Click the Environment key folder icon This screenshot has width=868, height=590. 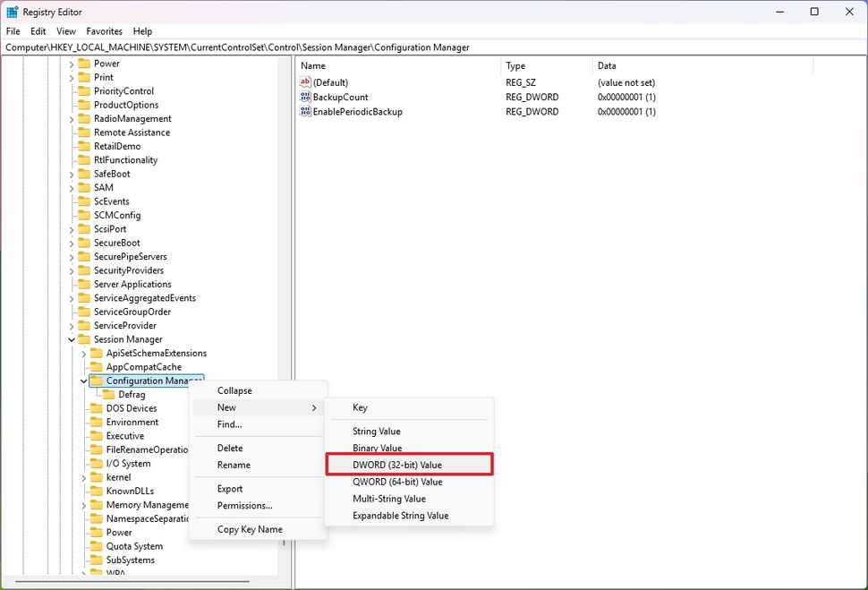pyautogui.click(x=97, y=422)
